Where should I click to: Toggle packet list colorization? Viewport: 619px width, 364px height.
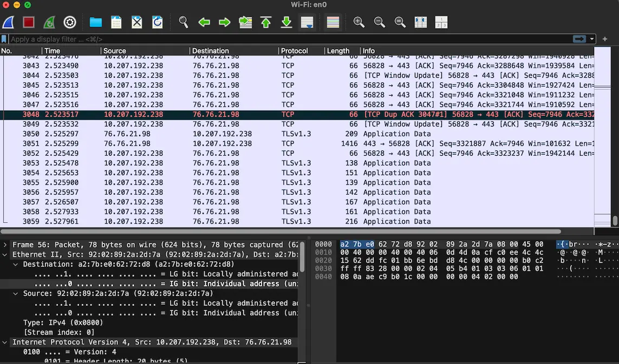point(333,22)
